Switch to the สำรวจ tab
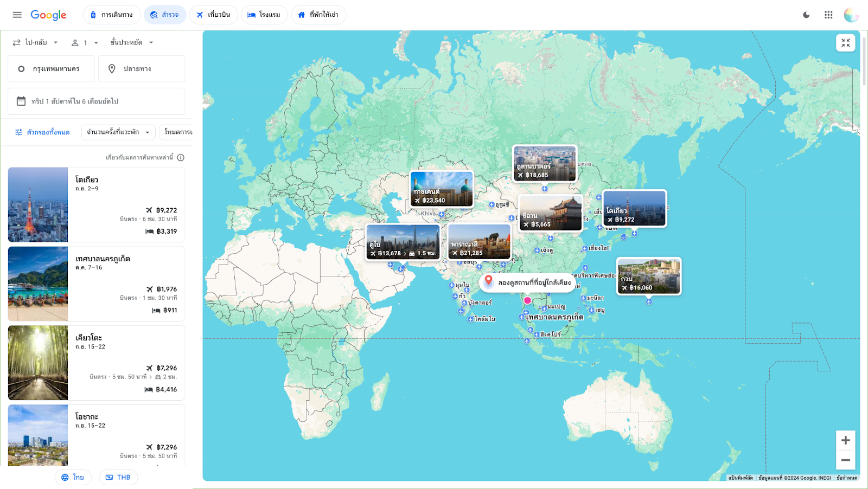 (165, 15)
